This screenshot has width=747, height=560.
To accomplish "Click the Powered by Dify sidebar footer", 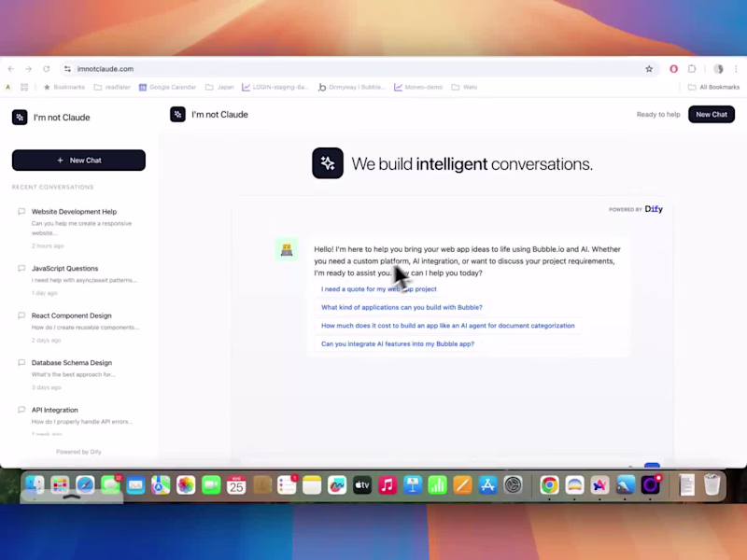I will pyautogui.click(x=78, y=452).
